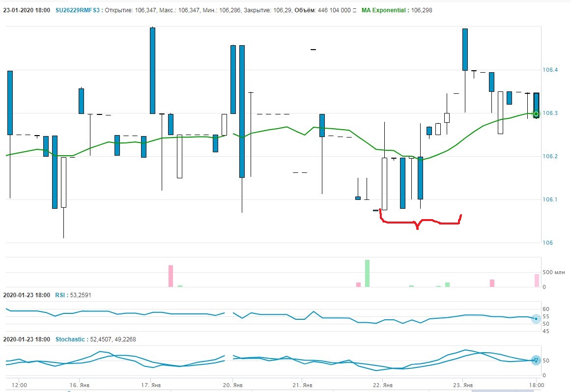Viewport: 571px width, 392px height.
Task: Click the Stochastic indicator label
Action: coord(70,339)
